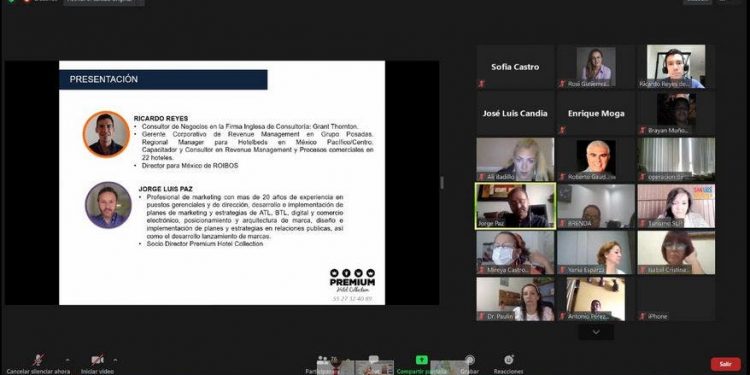Click PRESENTACIÓN header on shared slide
This screenshot has width=750, height=375.
pyautogui.click(x=163, y=79)
